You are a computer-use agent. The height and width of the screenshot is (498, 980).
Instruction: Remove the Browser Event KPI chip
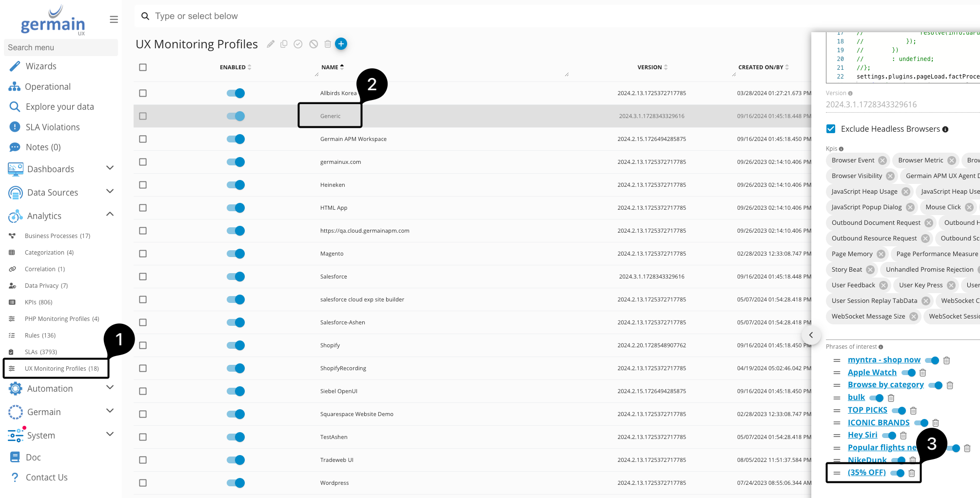[x=882, y=160]
